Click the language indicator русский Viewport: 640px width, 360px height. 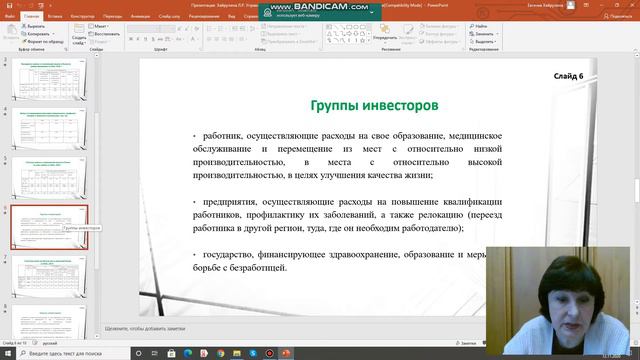tap(50, 343)
